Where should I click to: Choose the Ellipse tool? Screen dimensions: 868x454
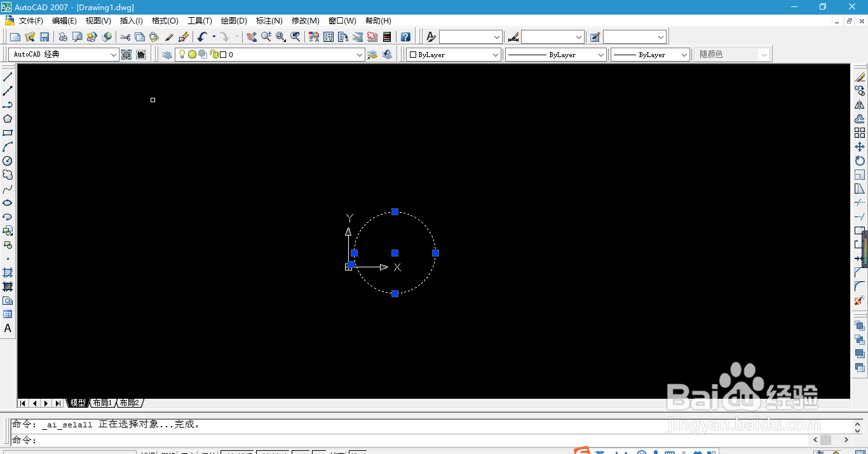(8, 203)
